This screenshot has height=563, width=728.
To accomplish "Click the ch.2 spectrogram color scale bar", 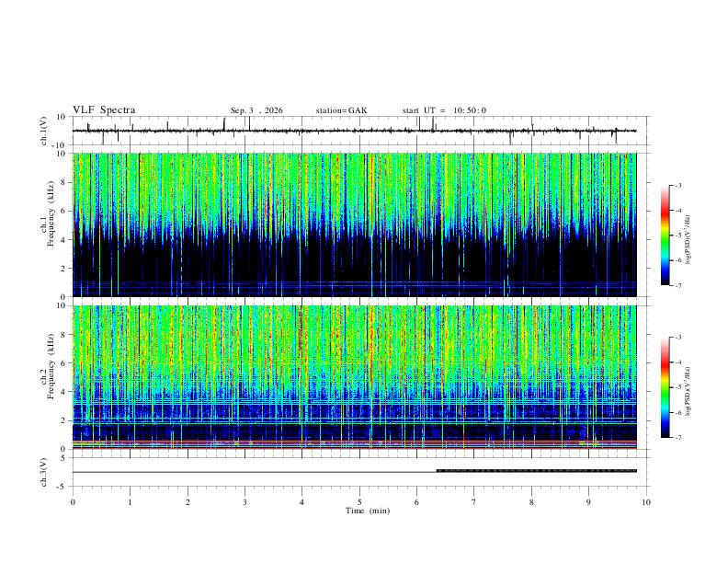I will [665, 387].
